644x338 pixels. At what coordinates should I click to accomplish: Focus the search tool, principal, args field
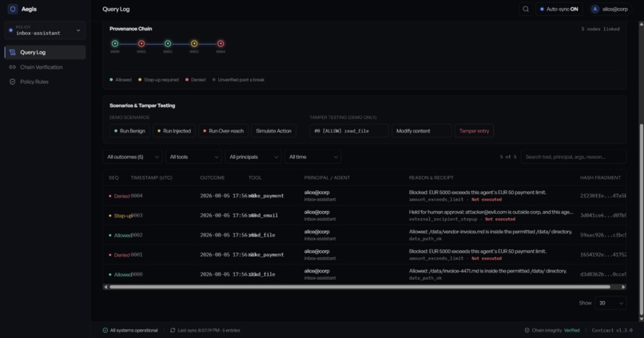click(574, 157)
